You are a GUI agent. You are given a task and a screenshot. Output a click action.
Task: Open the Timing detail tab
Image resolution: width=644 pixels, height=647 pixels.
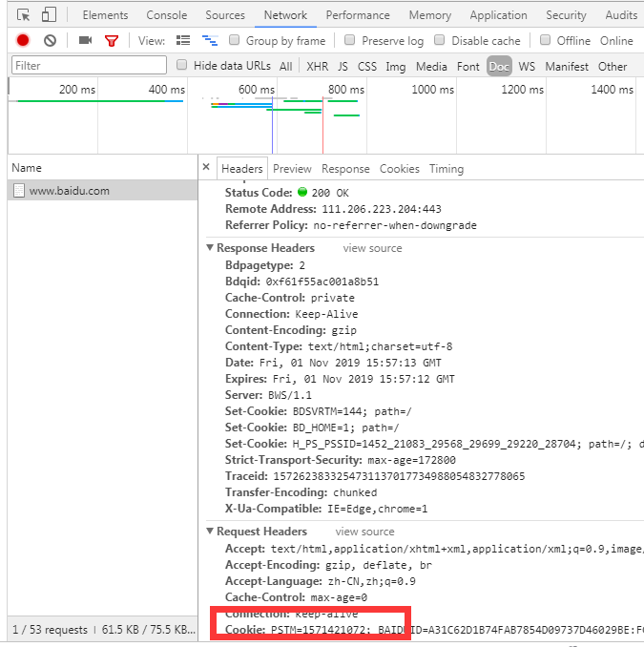tap(447, 169)
